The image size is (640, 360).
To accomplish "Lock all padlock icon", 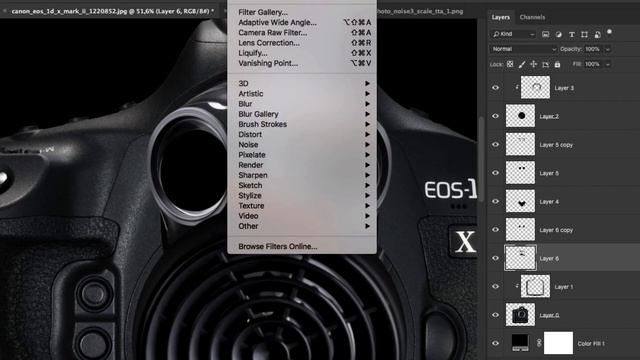I will pos(558,64).
